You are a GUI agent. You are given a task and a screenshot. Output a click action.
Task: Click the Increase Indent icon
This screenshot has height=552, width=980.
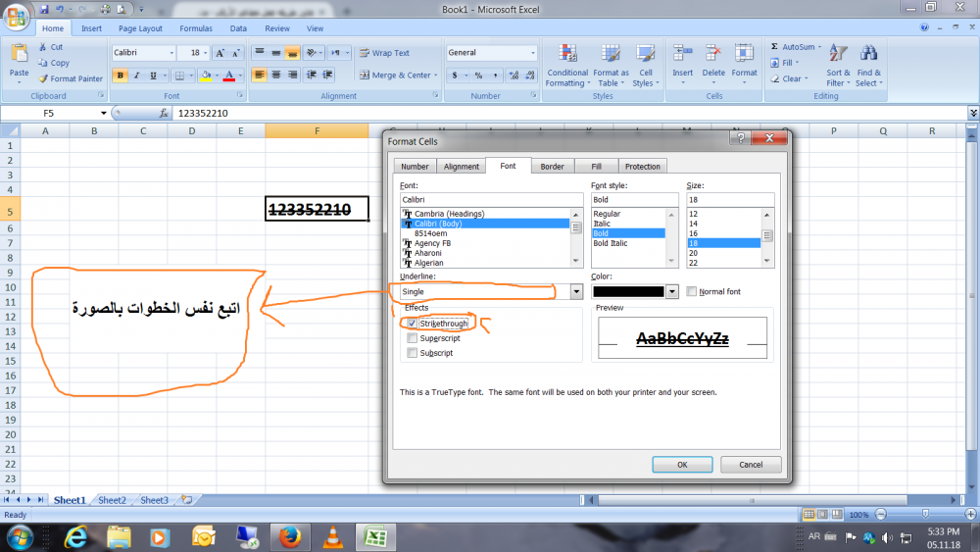pyautogui.click(x=327, y=75)
